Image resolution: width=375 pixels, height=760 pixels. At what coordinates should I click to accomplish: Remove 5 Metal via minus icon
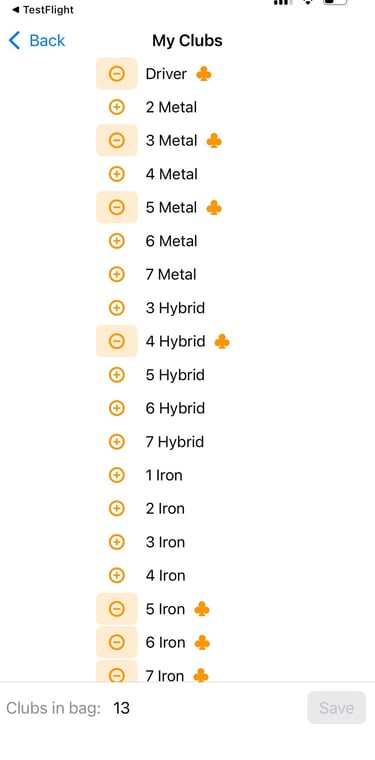[116, 207]
